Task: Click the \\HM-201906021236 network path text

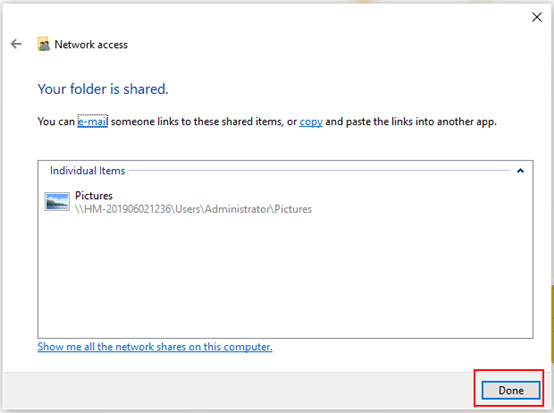Action: tap(193, 209)
